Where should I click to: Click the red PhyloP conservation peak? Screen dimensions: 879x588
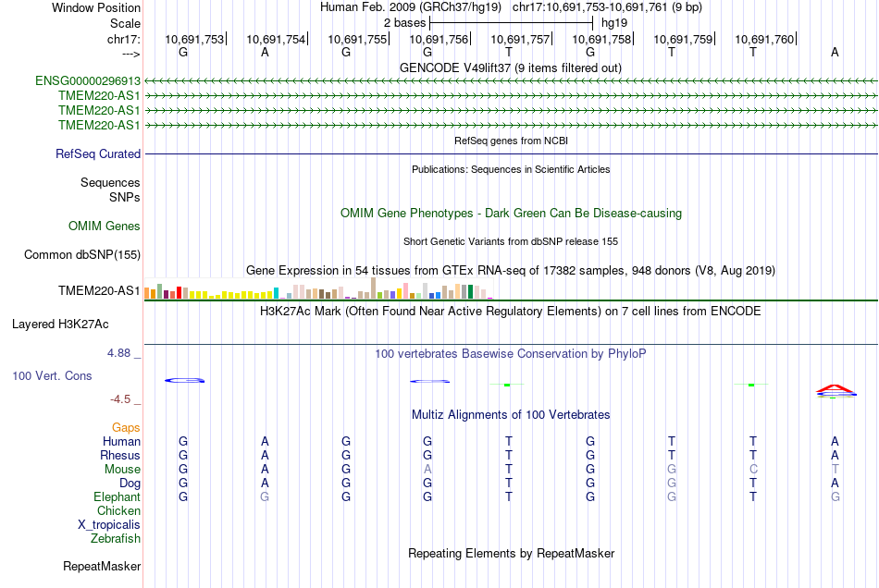tap(835, 388)
